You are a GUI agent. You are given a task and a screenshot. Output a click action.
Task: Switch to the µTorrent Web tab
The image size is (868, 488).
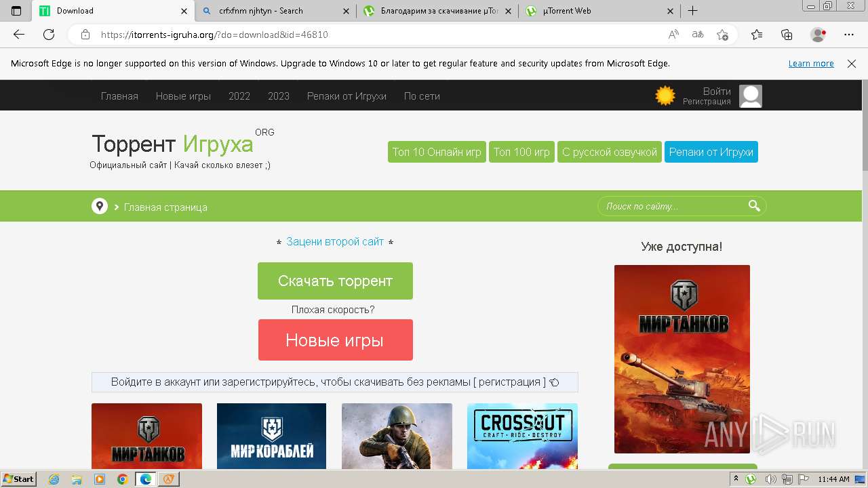600,11
